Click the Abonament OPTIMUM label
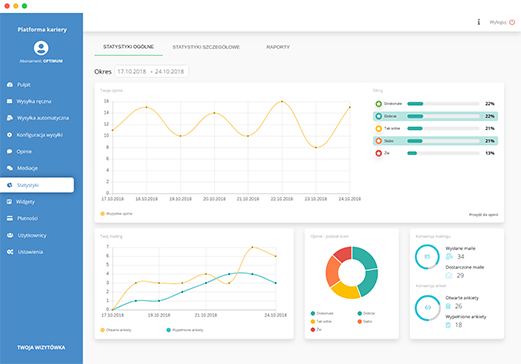This screenshot has width=521, height=364. pyautogui.click(x=41, y=61)
